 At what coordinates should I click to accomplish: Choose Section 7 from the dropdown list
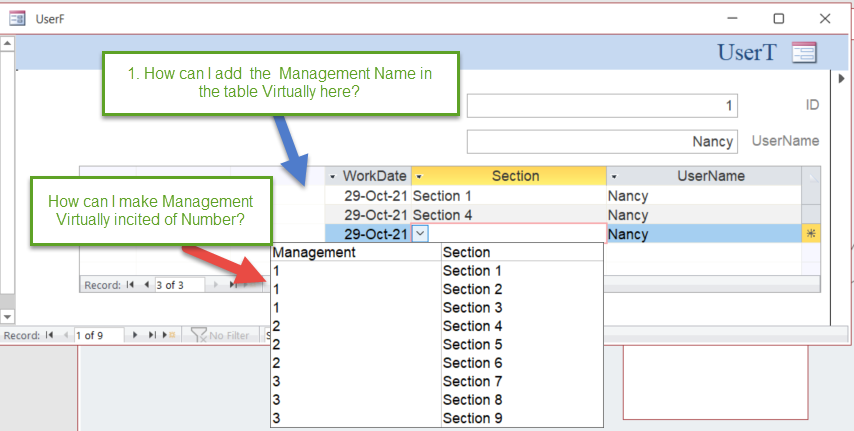click(x=437, y=381)
